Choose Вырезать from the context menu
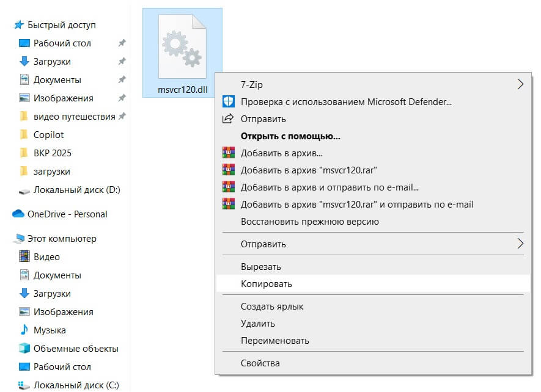541x392 pixels. [261, 267]
